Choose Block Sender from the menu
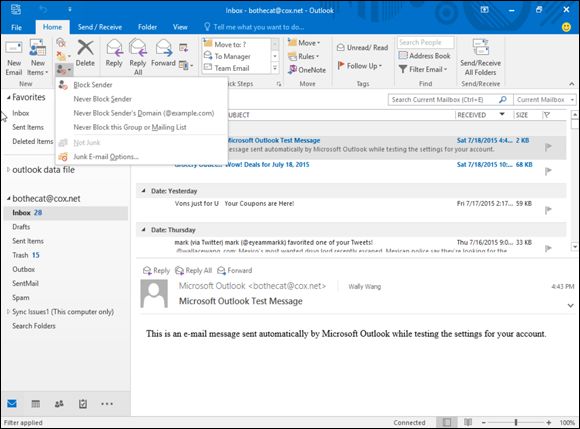The image size is (580, 429). pos(141,85)
